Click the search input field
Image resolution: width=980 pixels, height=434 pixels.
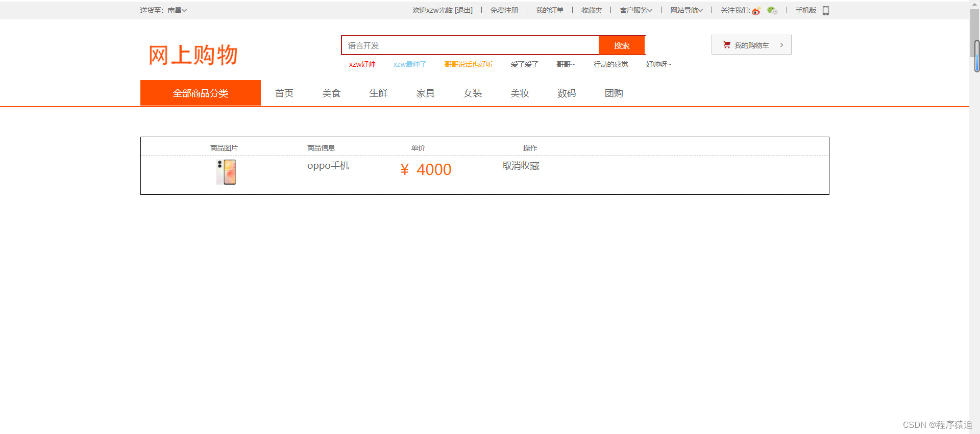pos(470,45)
